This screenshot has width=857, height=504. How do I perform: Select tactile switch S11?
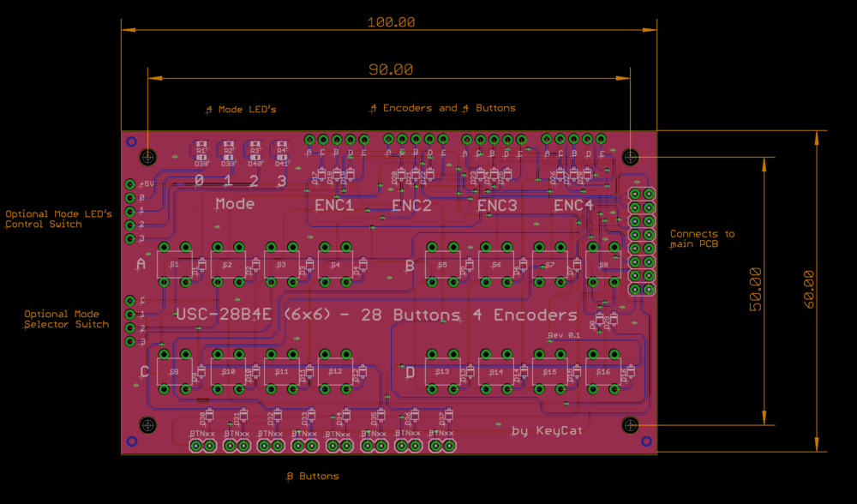(281, 372)
